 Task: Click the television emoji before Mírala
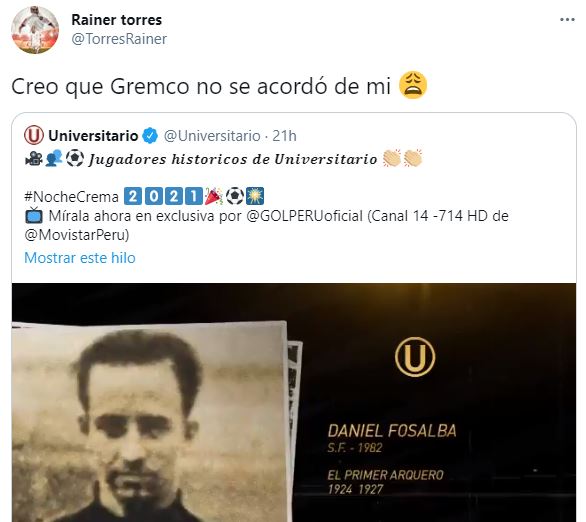coord(34,216)
